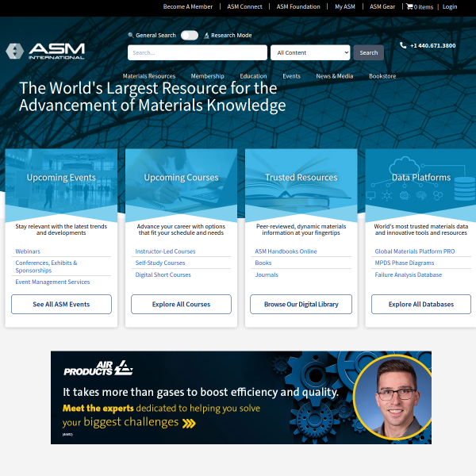
Task: Open ASM Handbooks Online link
Action: click(x=286, y=251)
